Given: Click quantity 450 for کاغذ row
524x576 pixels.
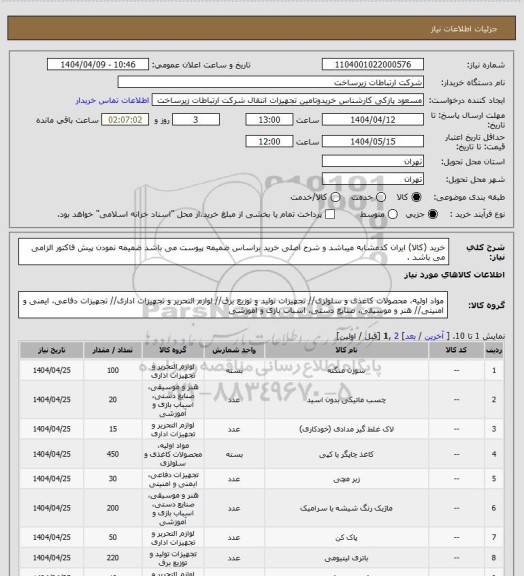Looking at the screenshot, I should tap(113, 454).
